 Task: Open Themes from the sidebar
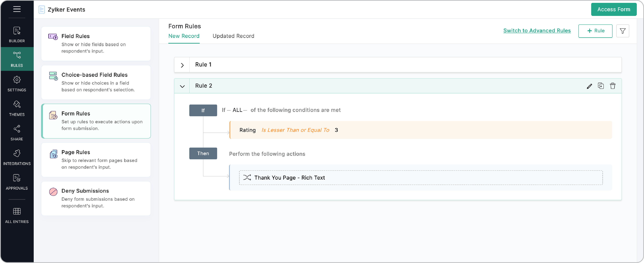[x=17, y=108]
